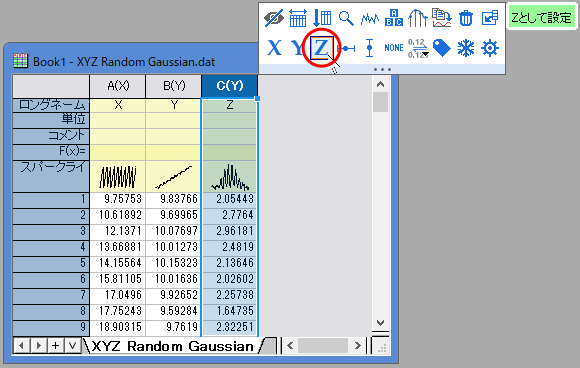Viewport: 580px width, 368px height.
Task: Expand mini toolbar via three dots
Action: pyautogui.click(x=382, y=69)
